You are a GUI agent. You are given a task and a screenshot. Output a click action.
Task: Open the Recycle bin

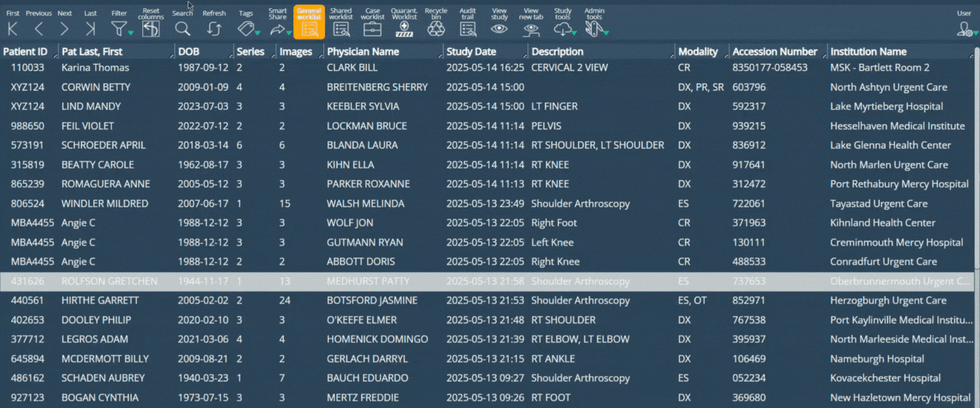436,29
